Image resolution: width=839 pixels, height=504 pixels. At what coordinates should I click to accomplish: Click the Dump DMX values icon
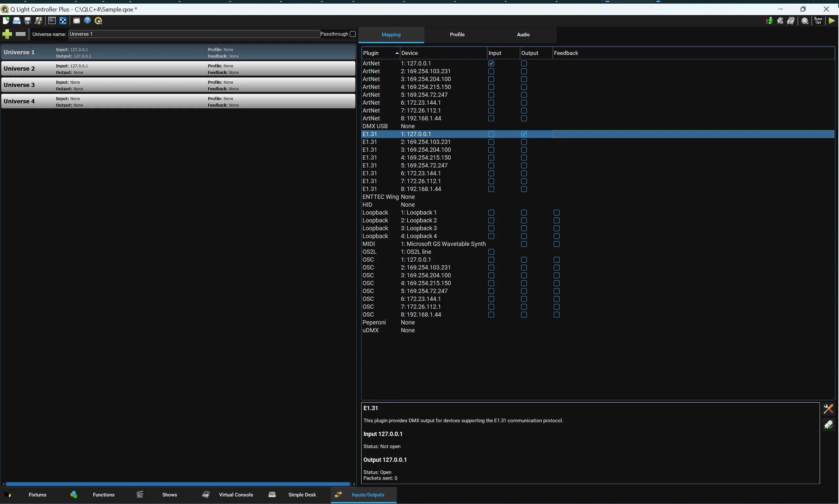769,21
